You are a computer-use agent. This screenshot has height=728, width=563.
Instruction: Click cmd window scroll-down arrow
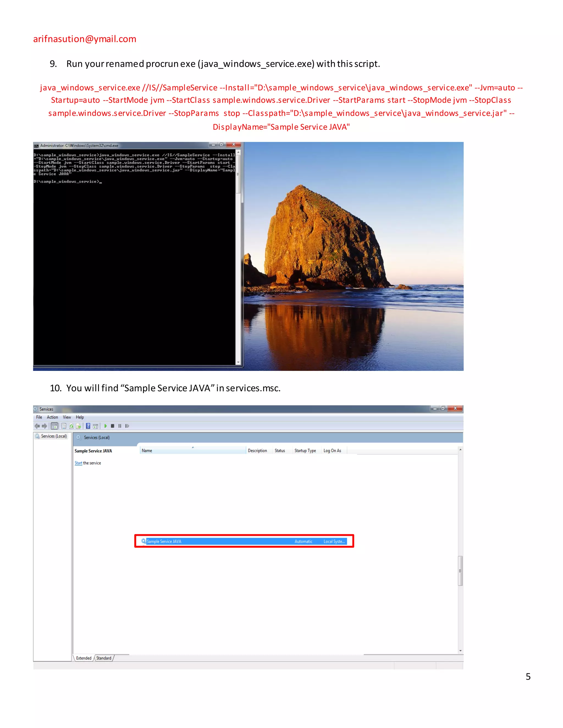pyautogui.click(x=238, y=362)
